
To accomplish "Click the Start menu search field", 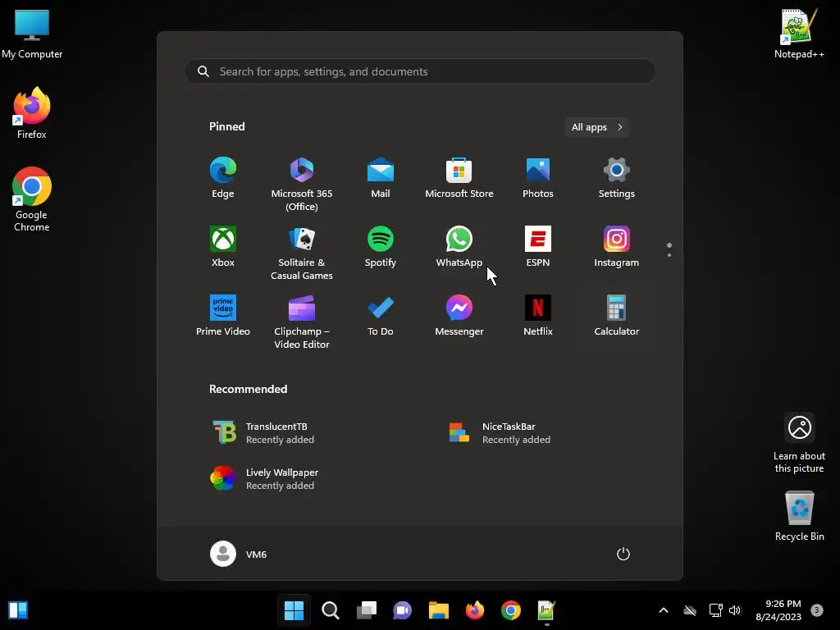I will click(x=420, y=71).
